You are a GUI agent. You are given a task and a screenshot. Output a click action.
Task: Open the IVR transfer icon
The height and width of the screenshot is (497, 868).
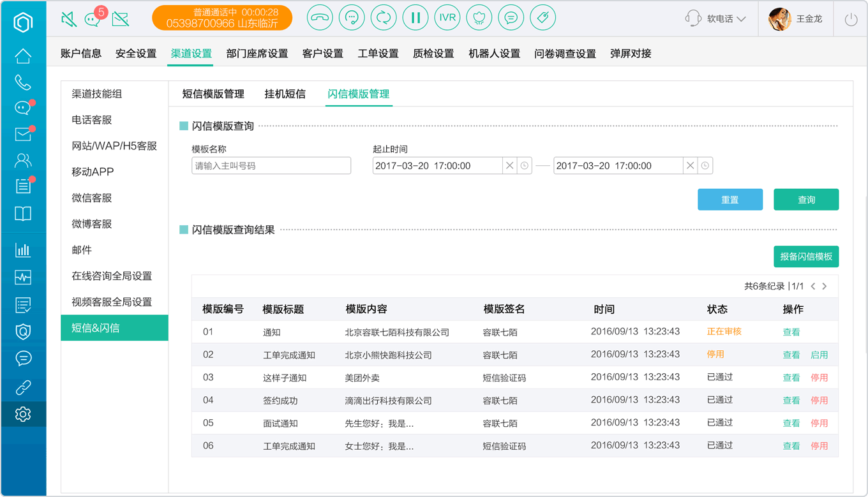[x=447, y=18]
